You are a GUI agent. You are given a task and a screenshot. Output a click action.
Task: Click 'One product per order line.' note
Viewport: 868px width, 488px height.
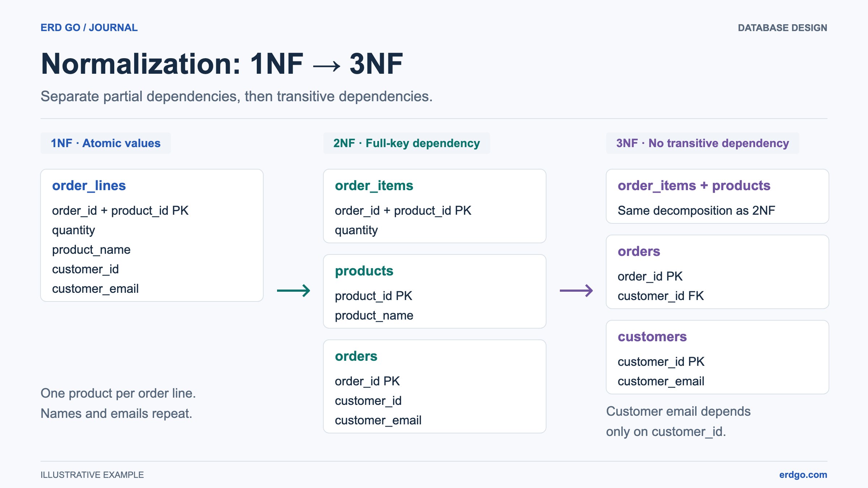[118, 393]
